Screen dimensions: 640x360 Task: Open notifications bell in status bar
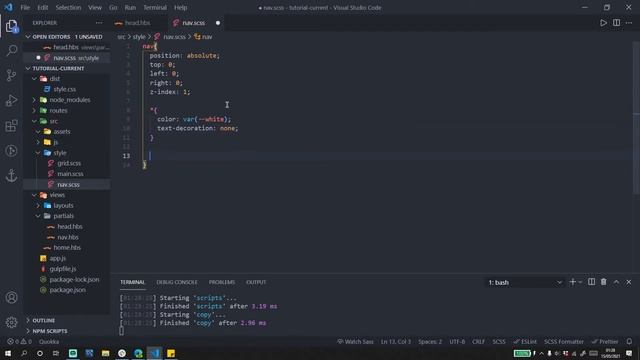629,342
